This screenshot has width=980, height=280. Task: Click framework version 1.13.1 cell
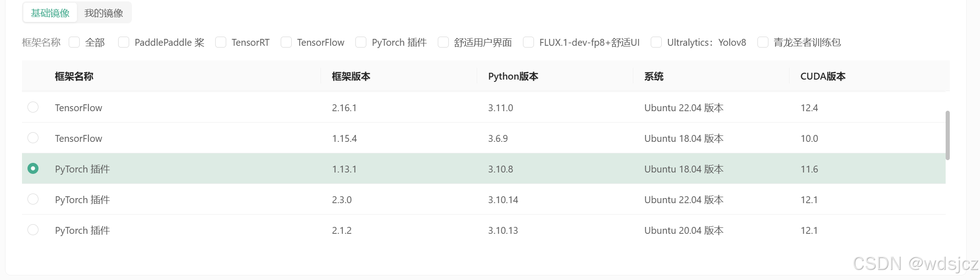344,169
